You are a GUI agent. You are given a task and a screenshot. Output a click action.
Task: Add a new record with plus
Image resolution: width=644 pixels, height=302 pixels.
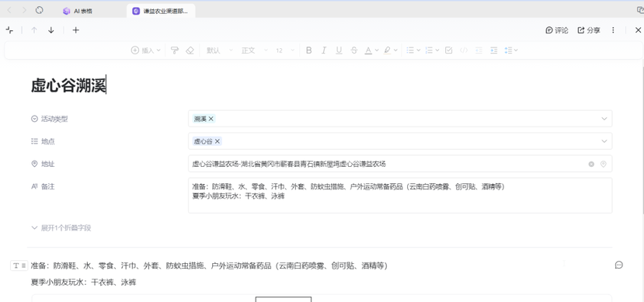click(75, 30)
